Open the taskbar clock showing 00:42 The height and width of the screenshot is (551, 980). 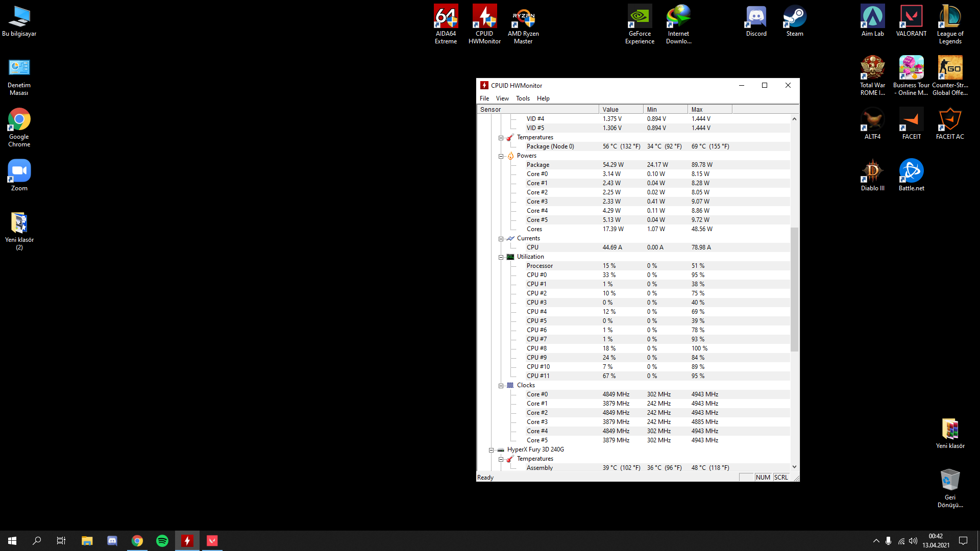936,541
